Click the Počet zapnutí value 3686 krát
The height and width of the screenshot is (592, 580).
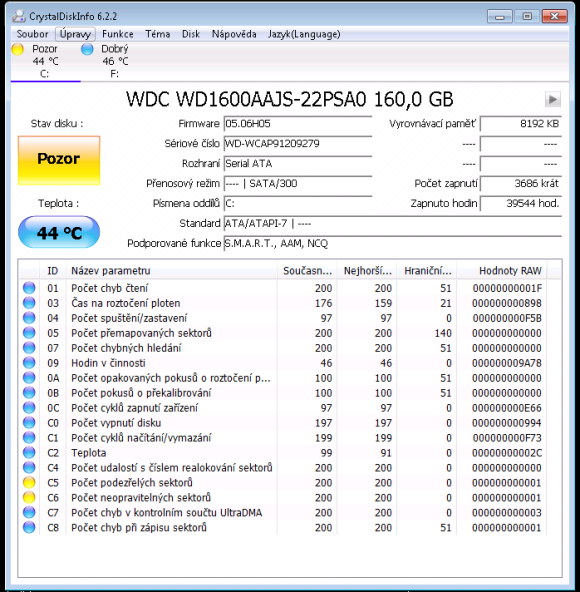click(521, 183)
